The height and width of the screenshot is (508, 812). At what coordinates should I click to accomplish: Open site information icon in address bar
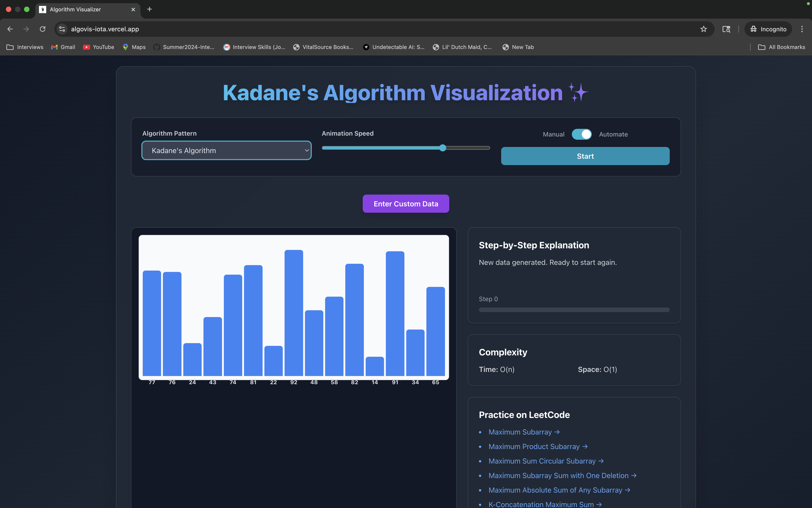coord(62,29)
